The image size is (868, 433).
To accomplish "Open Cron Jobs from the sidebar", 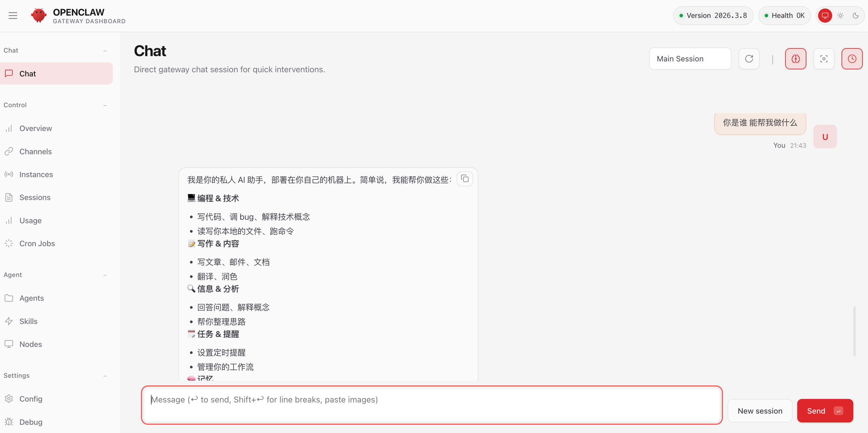I will [37, 243].
